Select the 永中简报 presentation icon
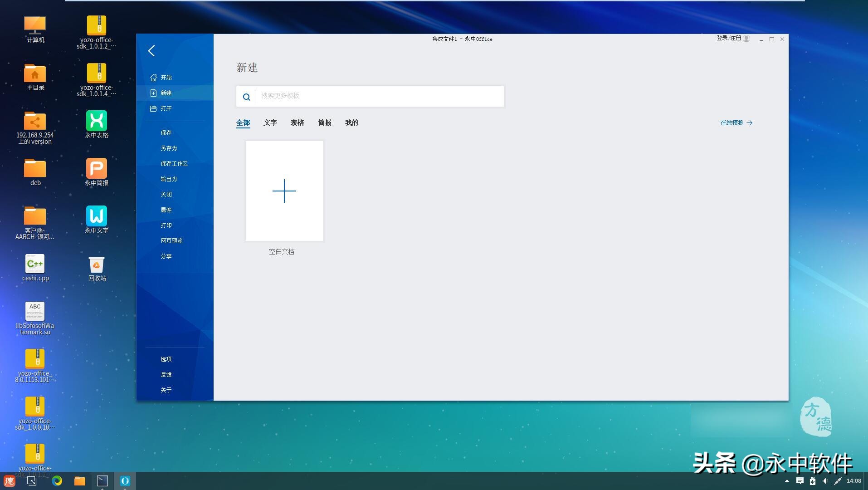Viewport: 868px width, 490px height. (x=97, y=172)
